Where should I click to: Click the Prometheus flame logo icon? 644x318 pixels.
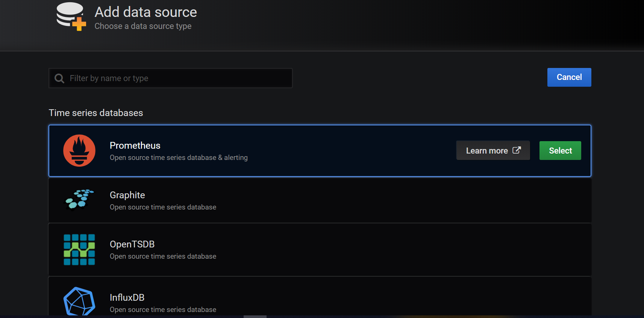[x=79, y=151]
